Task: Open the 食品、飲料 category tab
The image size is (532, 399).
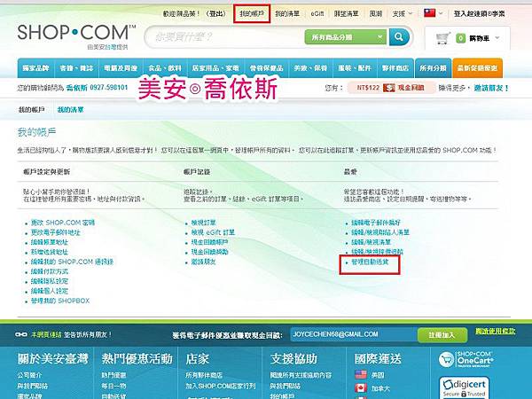Action: (165, 68)
